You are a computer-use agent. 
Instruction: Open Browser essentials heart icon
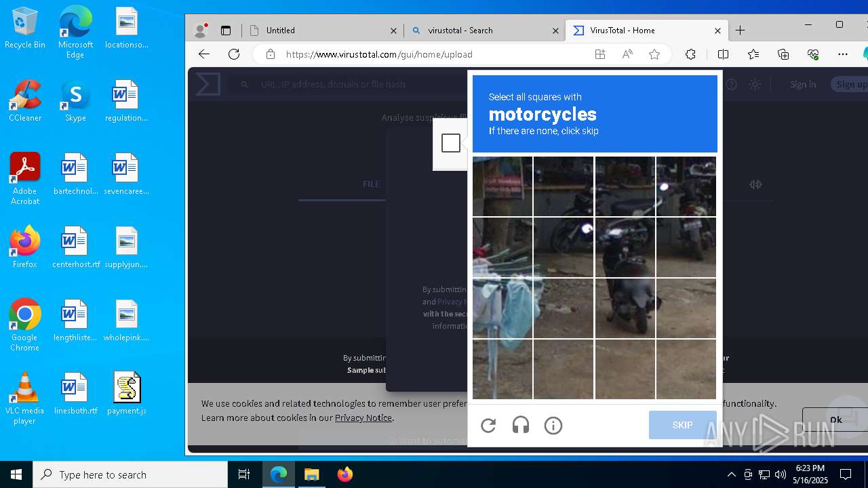point(813,54)
